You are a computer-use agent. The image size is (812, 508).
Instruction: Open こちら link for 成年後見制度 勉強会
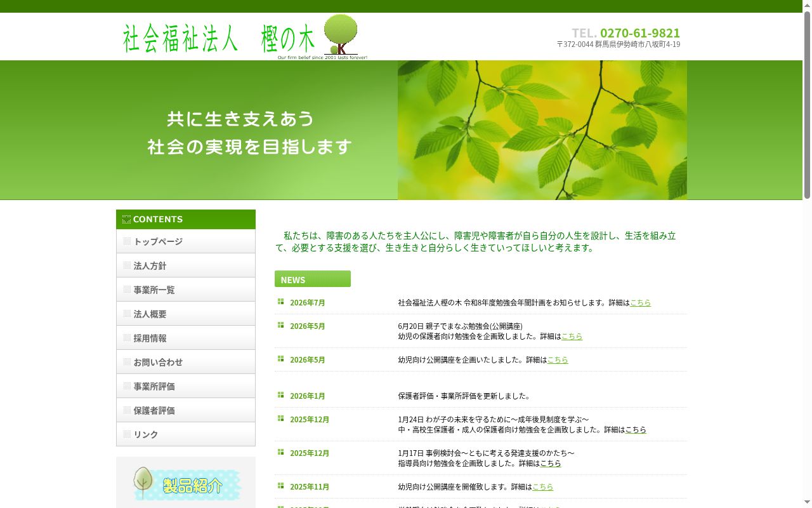pyautogui.click(x=636, y=430)
